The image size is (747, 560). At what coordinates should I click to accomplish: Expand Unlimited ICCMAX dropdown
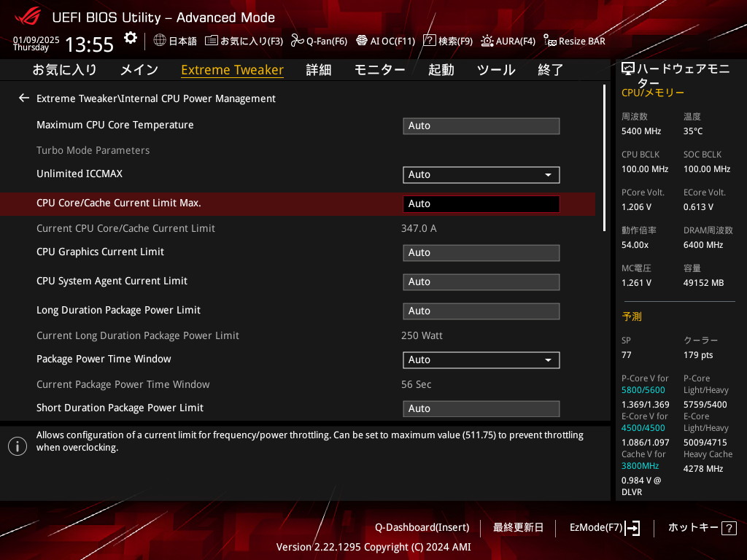[481, 175]
